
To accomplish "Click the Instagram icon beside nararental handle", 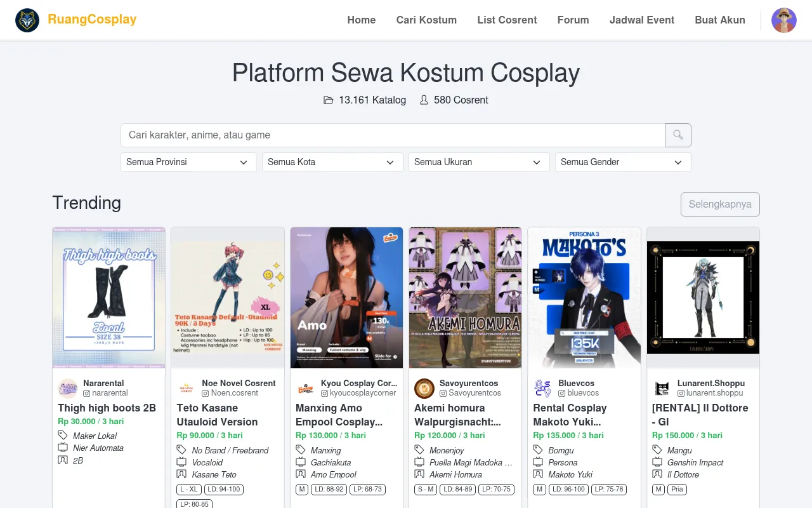I will coord(87,393).
